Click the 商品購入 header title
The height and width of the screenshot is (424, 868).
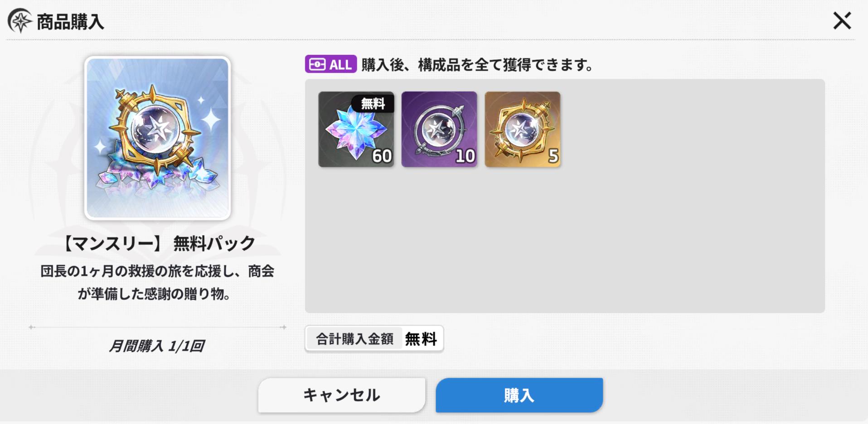click(70, 22)
